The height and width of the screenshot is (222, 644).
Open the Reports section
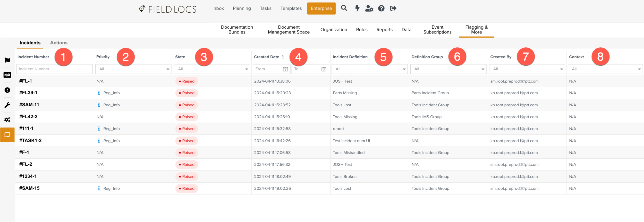pos(384,30)
